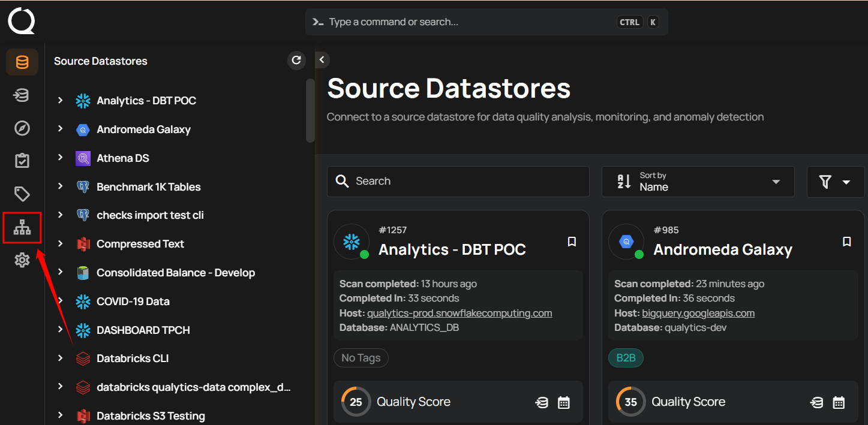Screen dimensions: 868x425
Task: Open the Settings gear icon
Action: 22,260
